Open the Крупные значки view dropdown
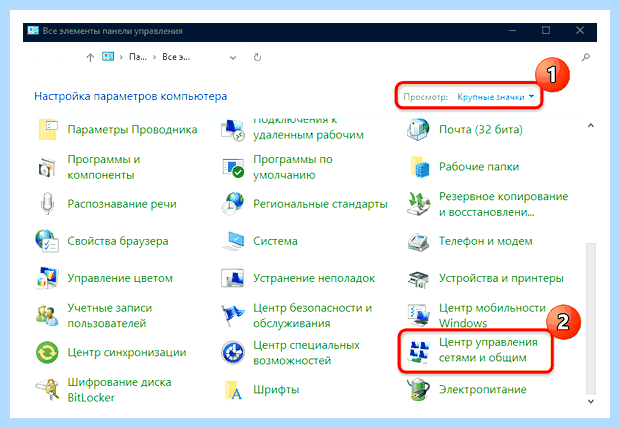The image size is (620, 428). (495, 97)
